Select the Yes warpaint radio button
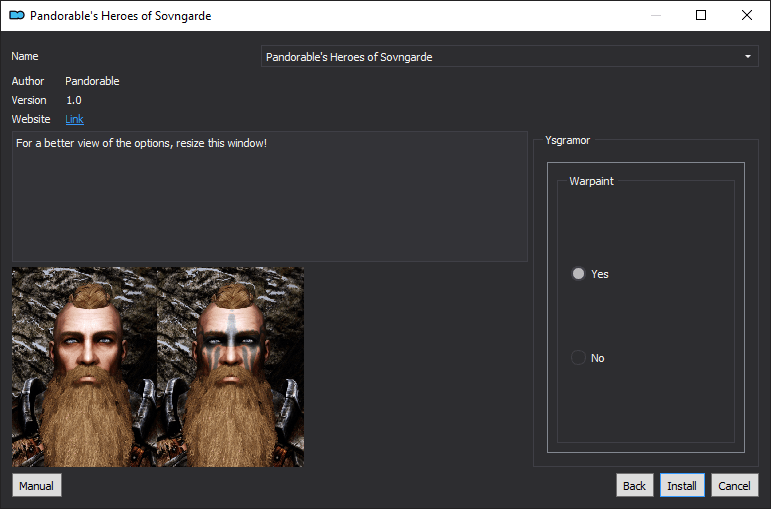This screenshot has height=509, width=771. click(x=578, y=273)
